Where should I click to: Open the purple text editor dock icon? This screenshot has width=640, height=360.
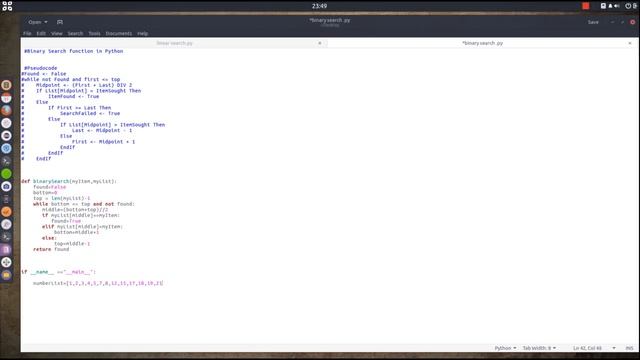pos(6,249)
